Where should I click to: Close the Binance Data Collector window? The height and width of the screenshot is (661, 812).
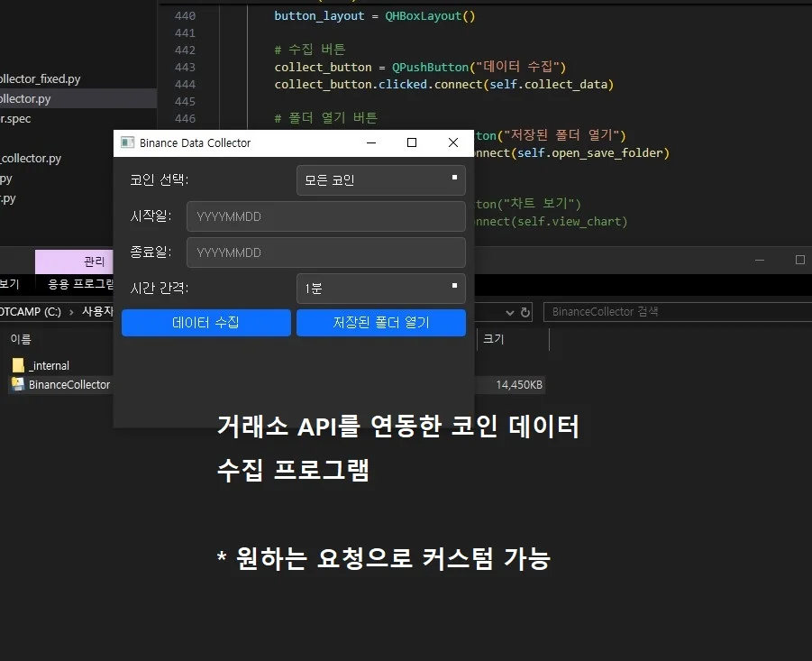pyautogui.click(x=453, y=142)
